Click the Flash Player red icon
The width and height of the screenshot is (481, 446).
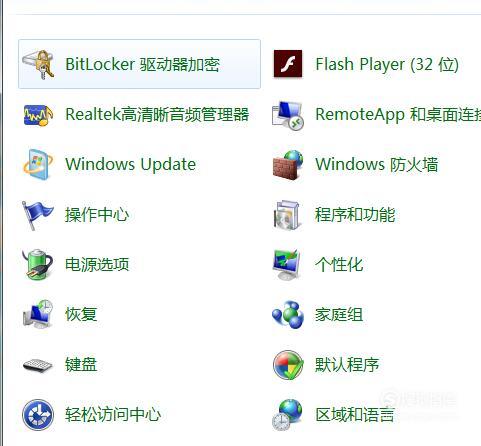pos(288,64)
